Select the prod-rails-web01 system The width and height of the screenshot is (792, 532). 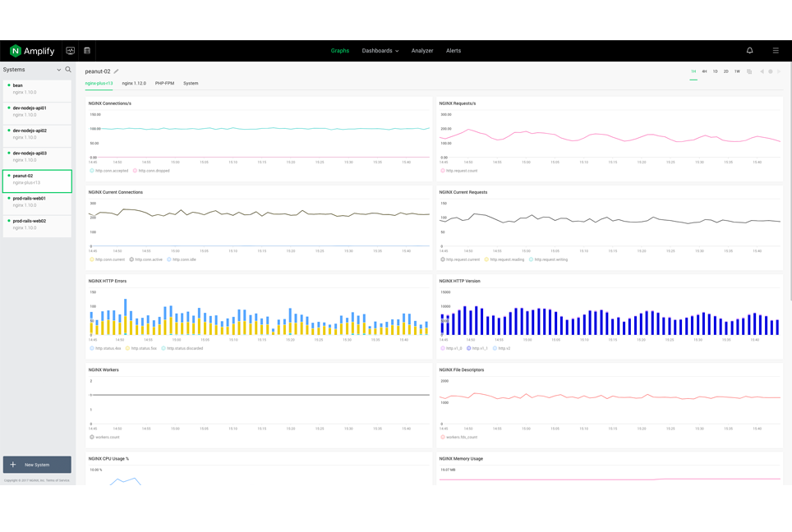pyautogui.click(x=37, y=204)
